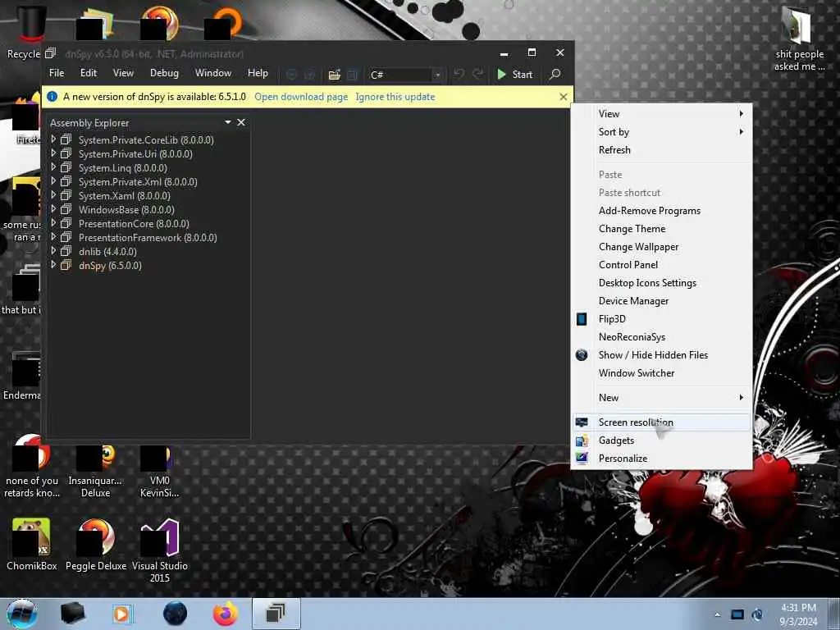Choose NeoReconiaSys in the context menu
The height and width of the screenshot is (630, 840).
pos(662,337)
